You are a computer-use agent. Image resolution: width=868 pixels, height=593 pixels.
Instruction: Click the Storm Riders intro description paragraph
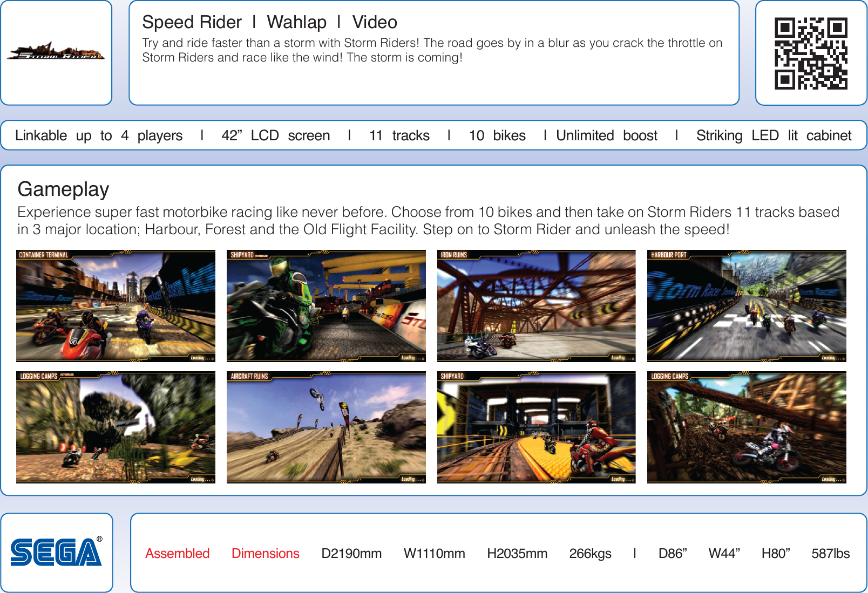[x=432, y=50]
